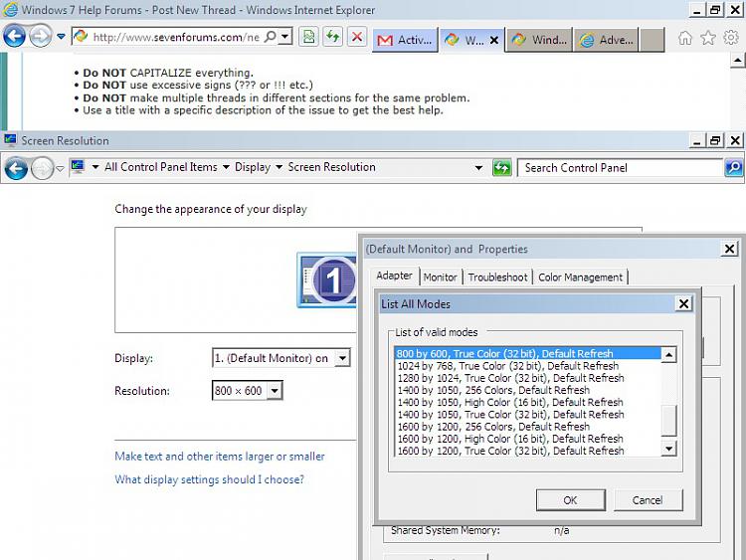
Task: Switch to the Color Management tab
Action: coord(581,278)
